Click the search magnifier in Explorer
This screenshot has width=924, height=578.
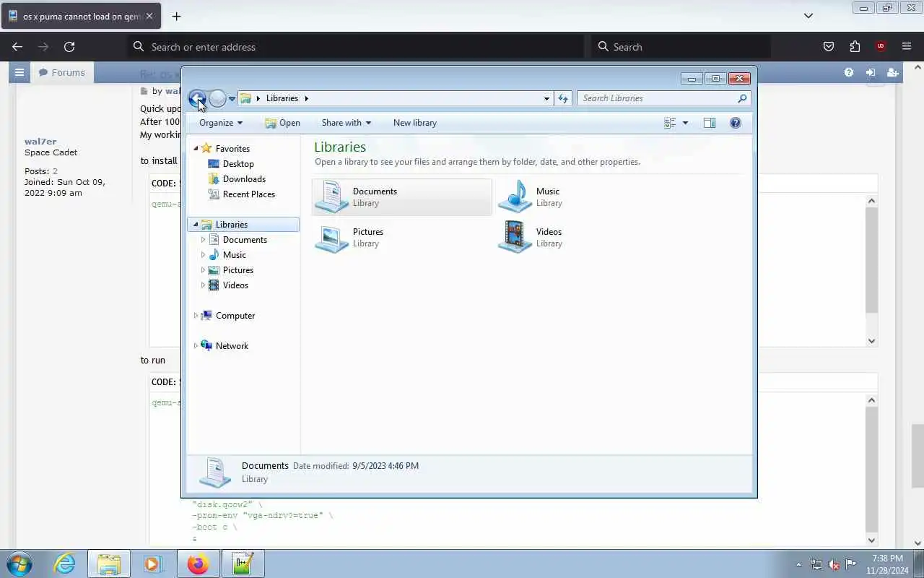[x=742, y=98]
